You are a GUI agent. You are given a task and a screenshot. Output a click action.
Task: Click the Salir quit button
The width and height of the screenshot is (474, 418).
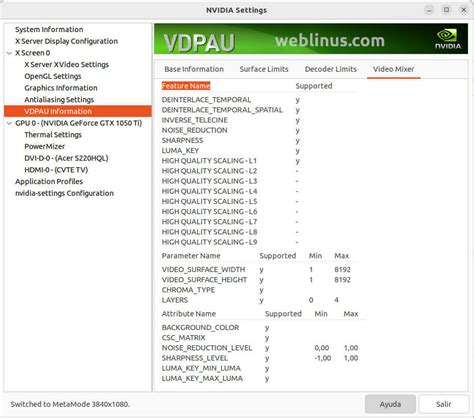444,404
